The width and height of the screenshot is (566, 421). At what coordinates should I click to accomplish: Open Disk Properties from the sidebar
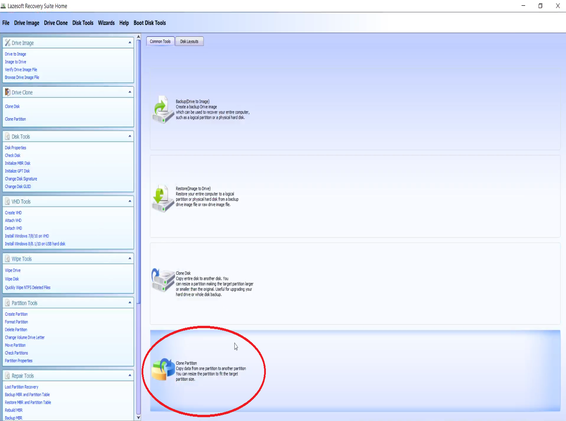(16, 148)
